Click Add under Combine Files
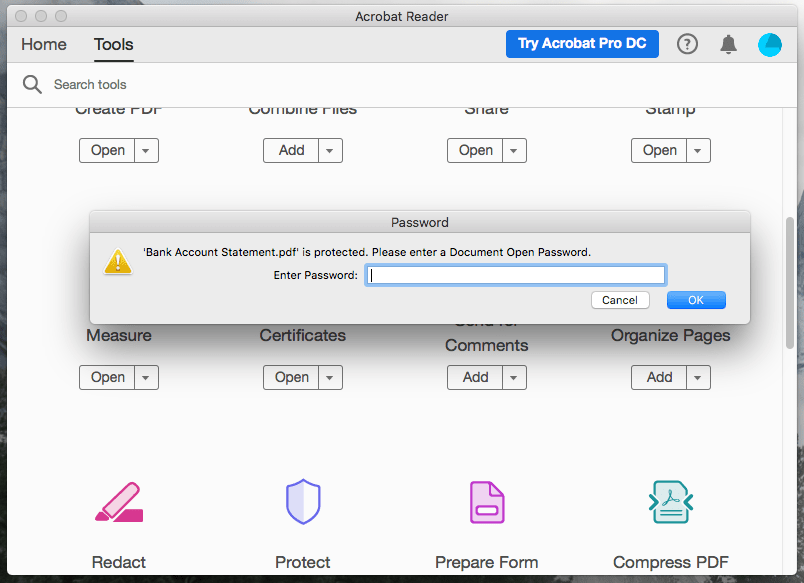This screenshot has height=583, width=804. (291, 150)
